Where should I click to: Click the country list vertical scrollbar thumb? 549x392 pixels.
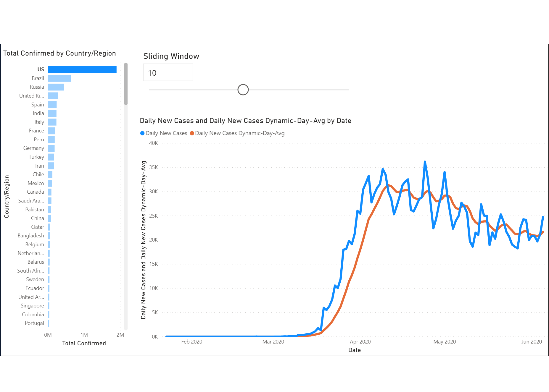(x=126, y=84)
